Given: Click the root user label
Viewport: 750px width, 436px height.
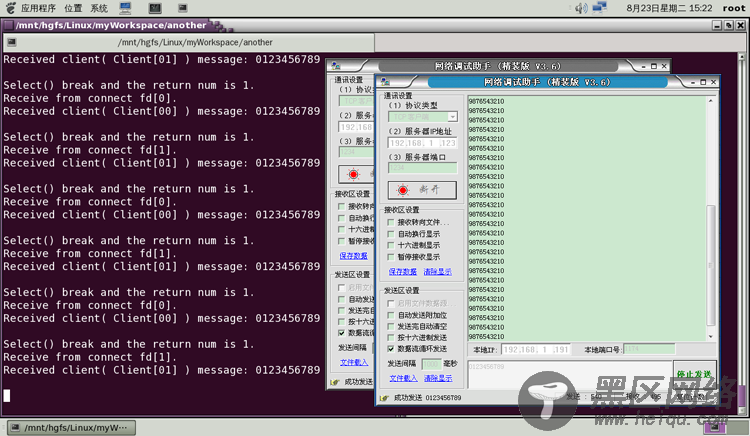Looking at the screenshot, I should coord(733,8).
